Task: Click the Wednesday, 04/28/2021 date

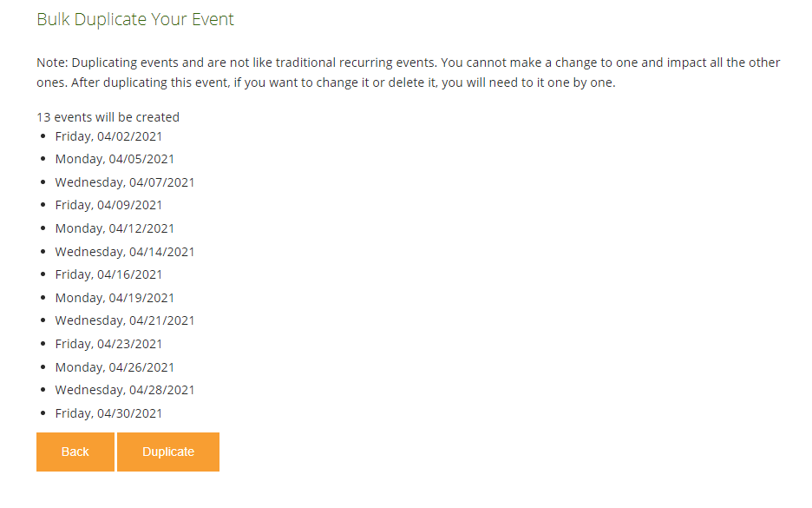Action: pos(125,390)
